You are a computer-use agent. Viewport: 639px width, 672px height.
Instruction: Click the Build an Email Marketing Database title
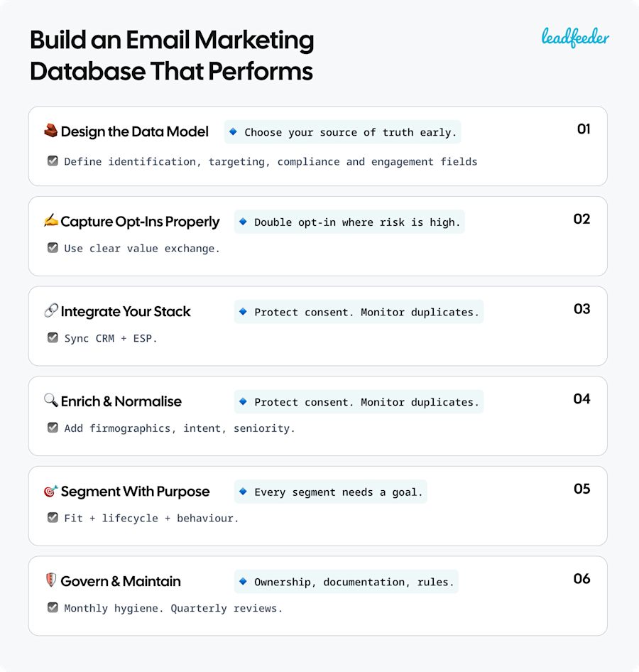pyautogui.click(x=172, y=55)
